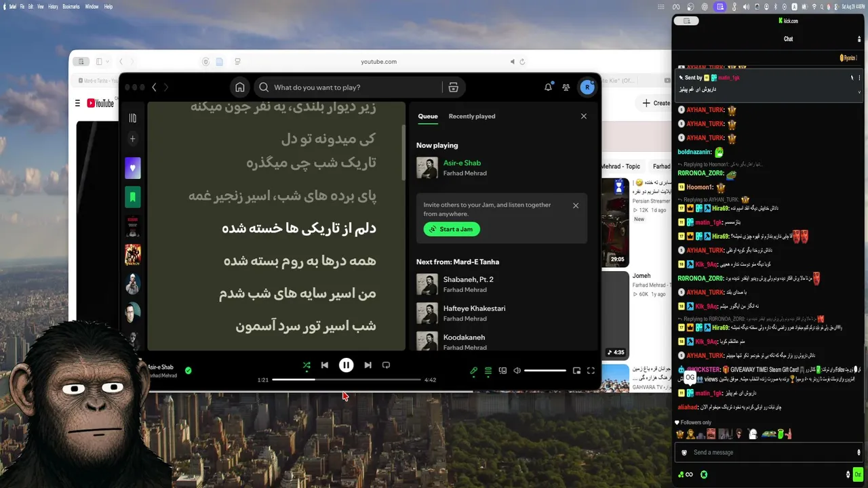
Task: Click the Start a Jam button
Action: point(452,229)
